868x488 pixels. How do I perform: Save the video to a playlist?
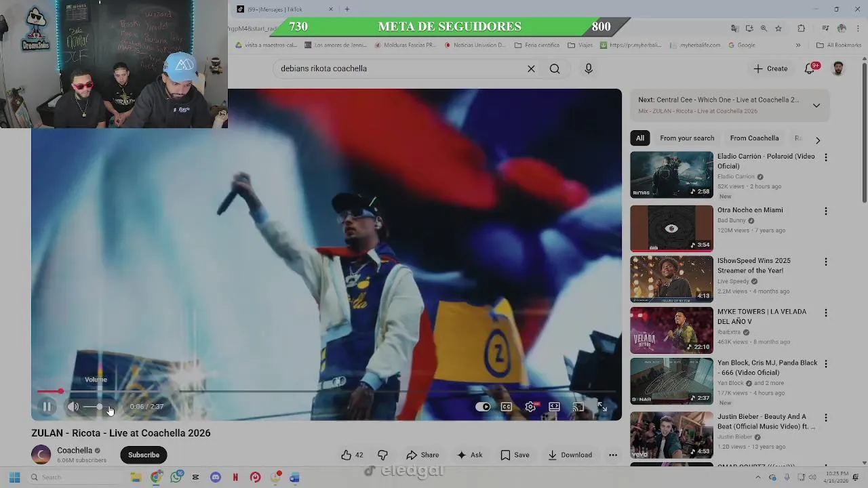(515, 455)
